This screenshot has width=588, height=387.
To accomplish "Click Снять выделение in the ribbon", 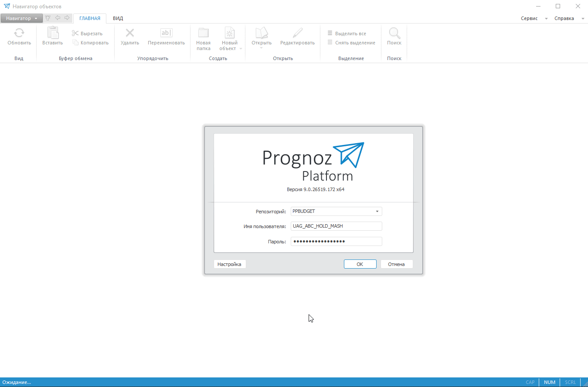I will 351,43.
